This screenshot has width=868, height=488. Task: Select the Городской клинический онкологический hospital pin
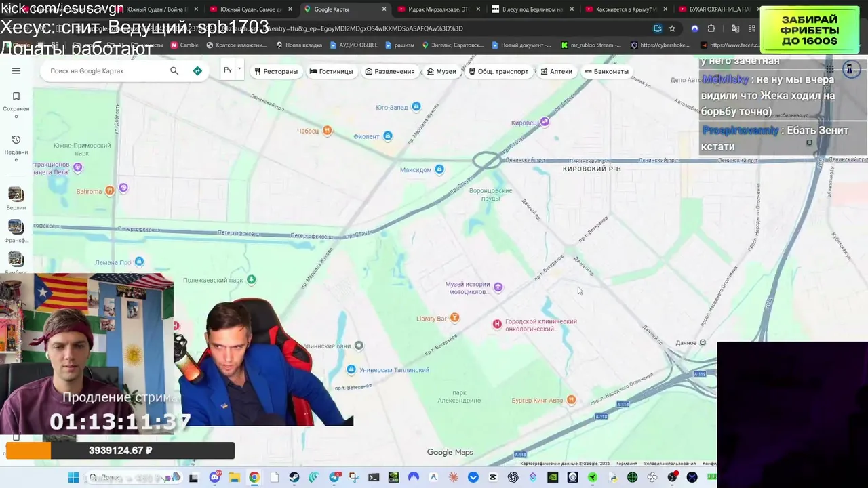coord(497,325)
